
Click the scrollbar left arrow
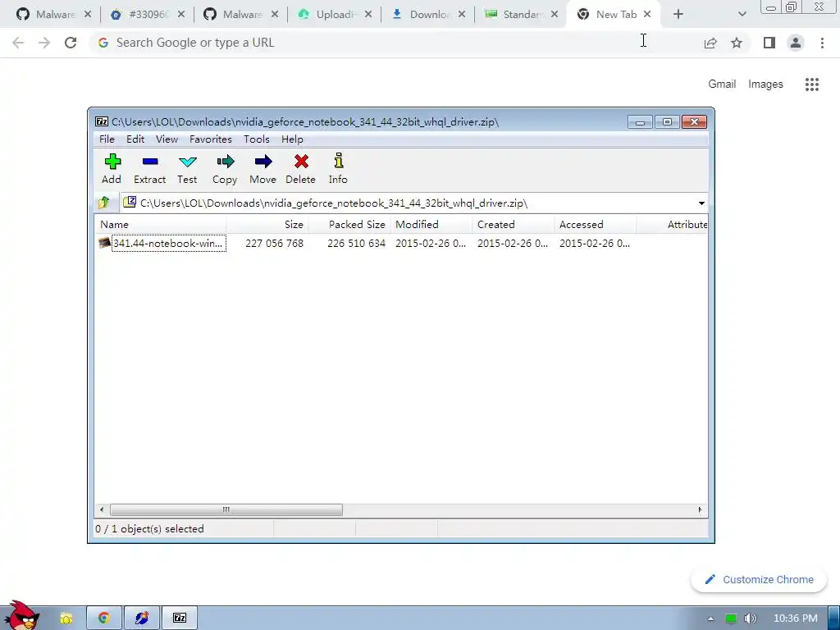click(102, 509)
